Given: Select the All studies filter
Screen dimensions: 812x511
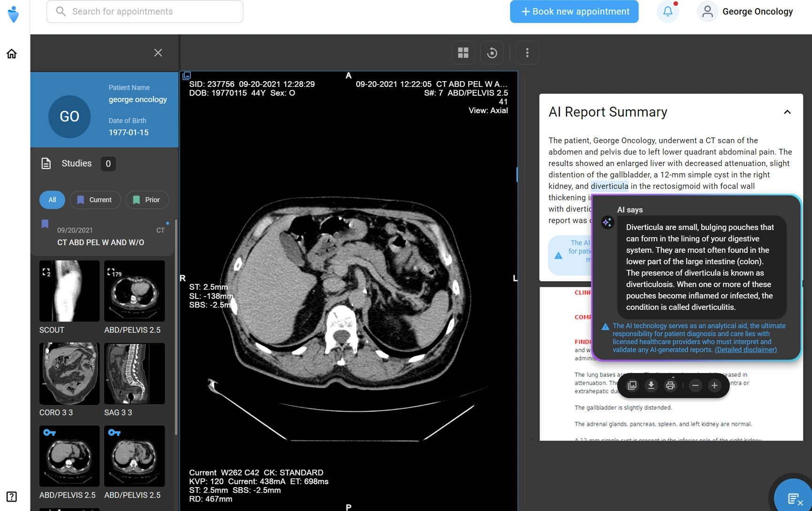Looking at the screenshot, I should point(52,200).
